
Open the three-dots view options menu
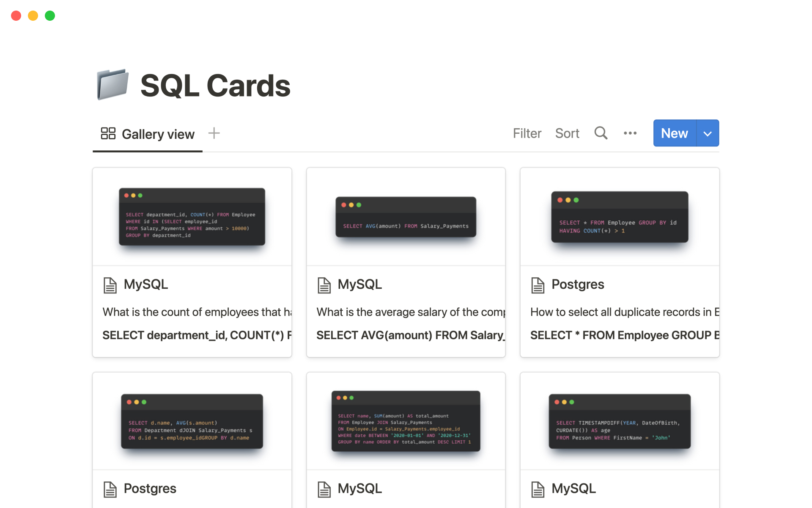630,133
